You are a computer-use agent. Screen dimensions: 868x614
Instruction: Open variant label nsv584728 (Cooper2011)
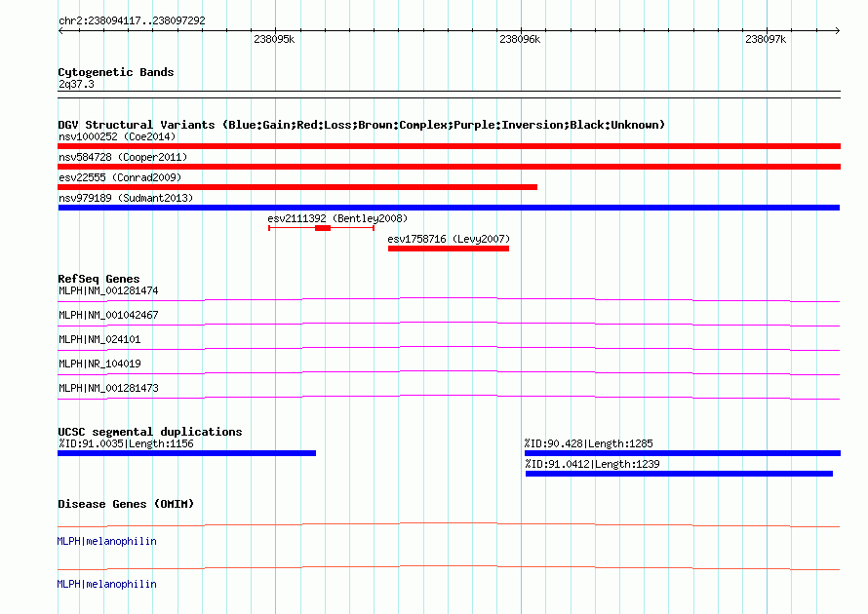(123, 157)
